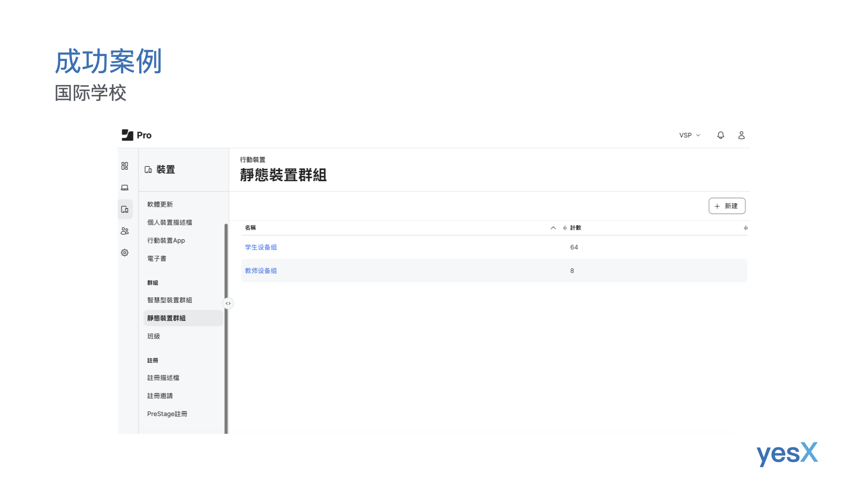Toggle sort order on 名稱 column

tap(553, 228)
